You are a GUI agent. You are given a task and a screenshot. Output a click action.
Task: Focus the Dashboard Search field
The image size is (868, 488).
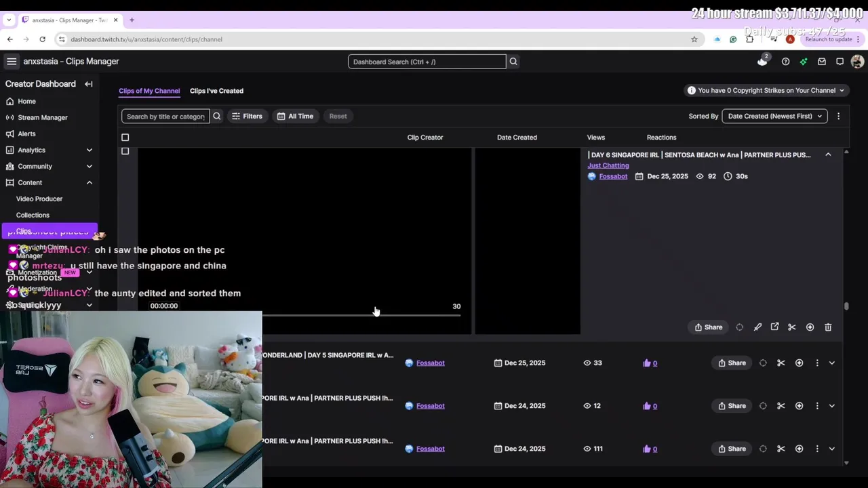tap(427, 62)
